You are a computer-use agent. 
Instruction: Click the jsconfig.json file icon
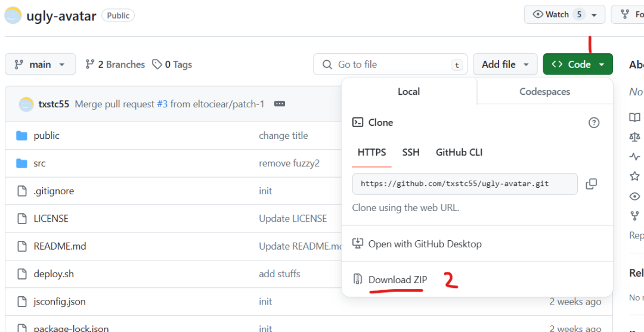(x=22, y=302)
